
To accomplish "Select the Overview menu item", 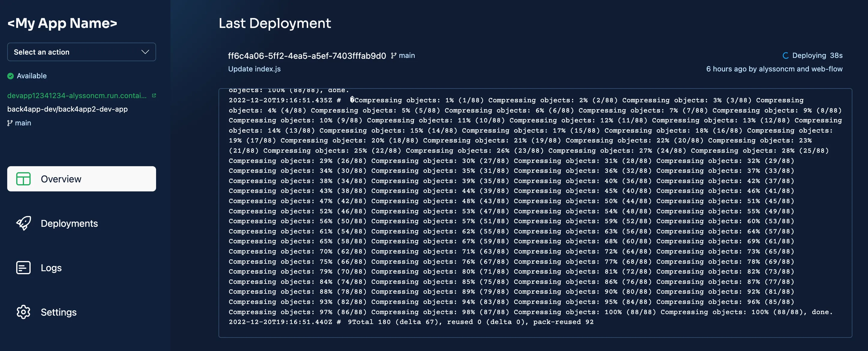I will 82,179.
